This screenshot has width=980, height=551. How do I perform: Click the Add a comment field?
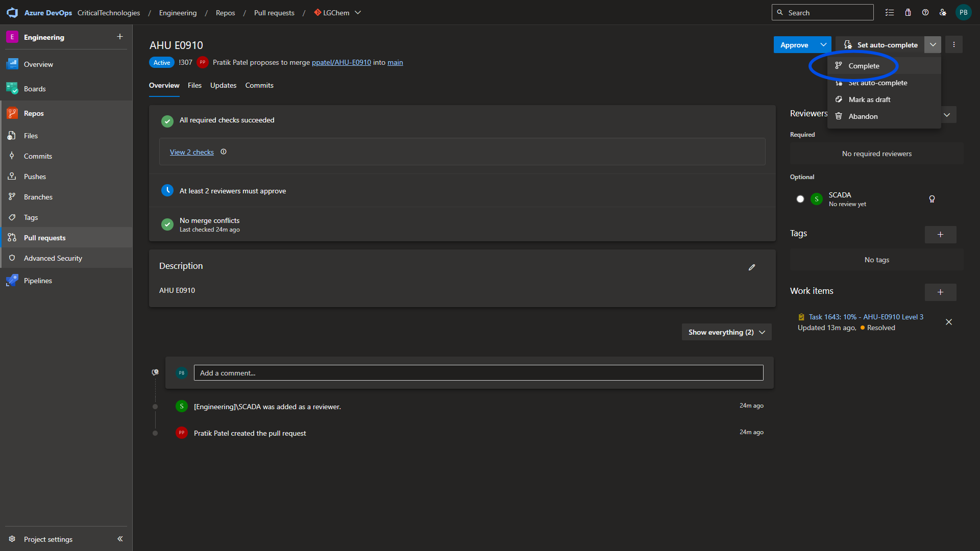(x=478, y=373)
